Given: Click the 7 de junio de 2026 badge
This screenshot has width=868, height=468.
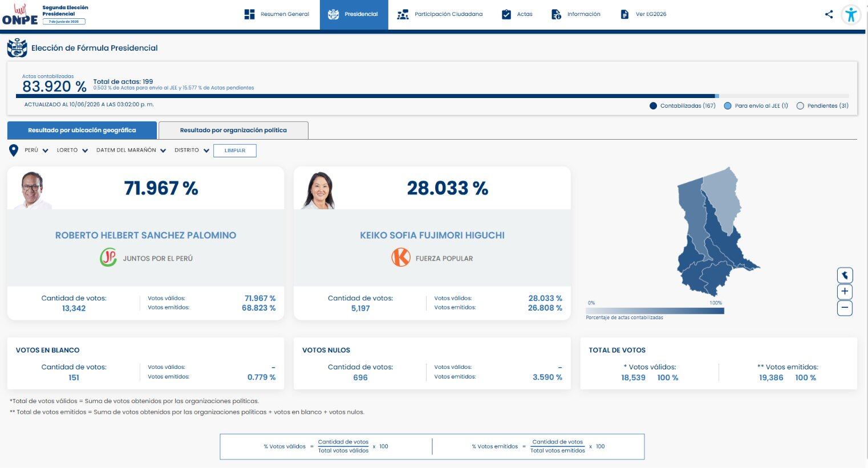Looking at the screenshot, I should click(64, 22).
